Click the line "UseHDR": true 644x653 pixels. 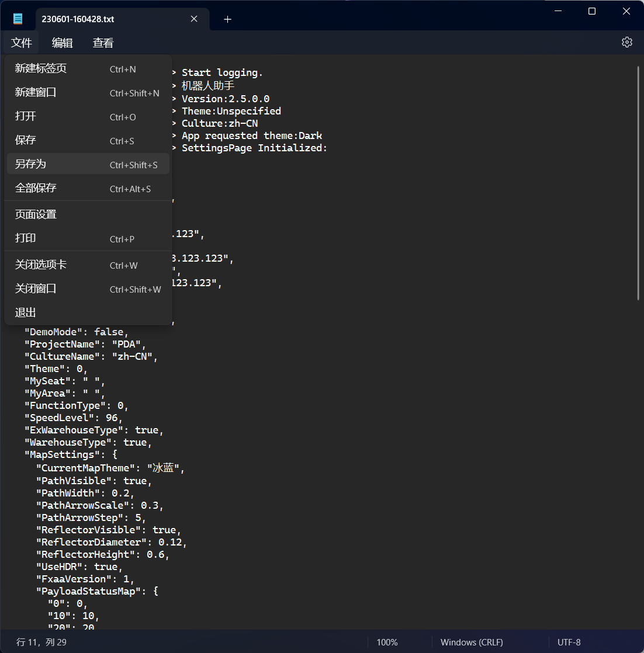click(79, 567)
